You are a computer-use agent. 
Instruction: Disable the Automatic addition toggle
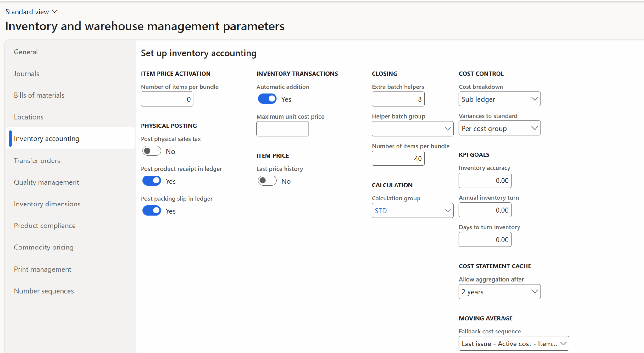pos(267,99)
